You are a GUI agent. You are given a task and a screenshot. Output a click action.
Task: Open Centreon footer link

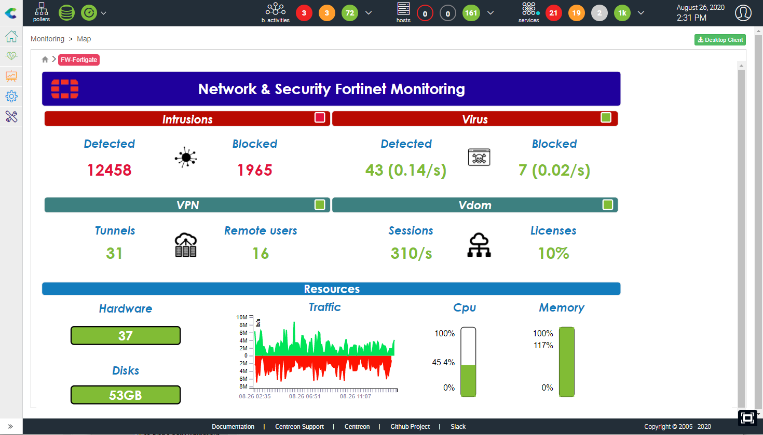point(357,427)
